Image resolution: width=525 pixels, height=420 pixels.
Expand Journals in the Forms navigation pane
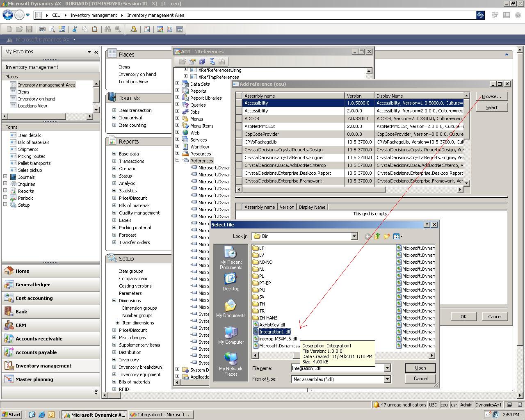tap(5, 177)
